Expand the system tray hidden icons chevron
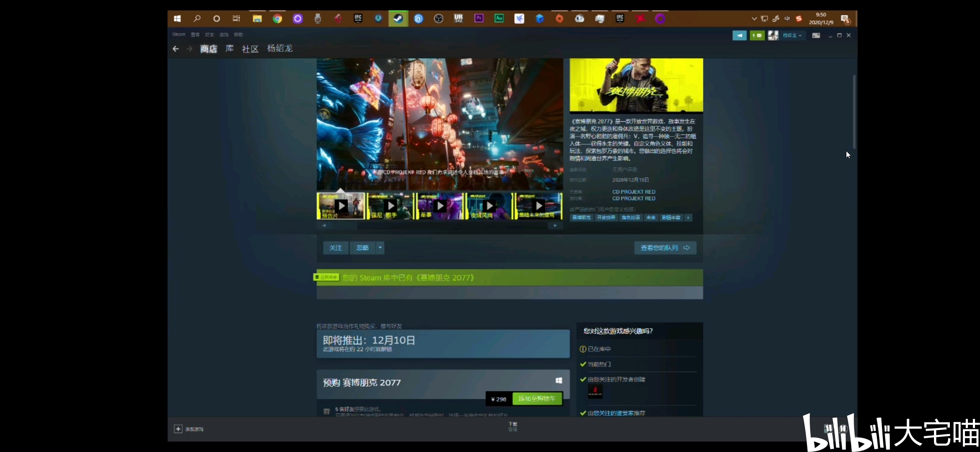 coord(754,19)
